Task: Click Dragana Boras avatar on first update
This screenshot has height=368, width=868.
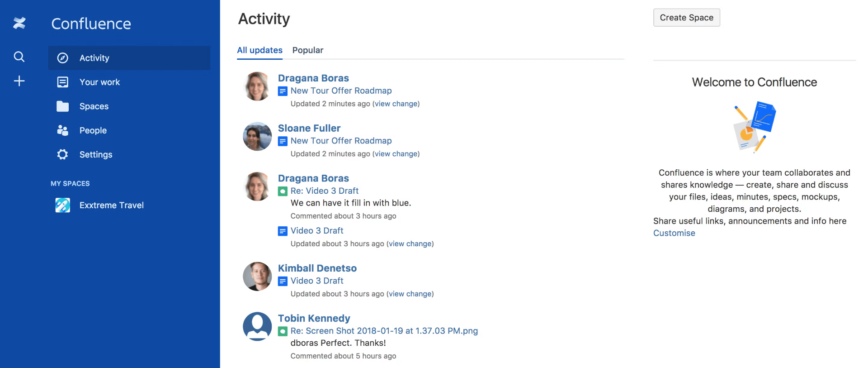Action: (x=257, y=86)
